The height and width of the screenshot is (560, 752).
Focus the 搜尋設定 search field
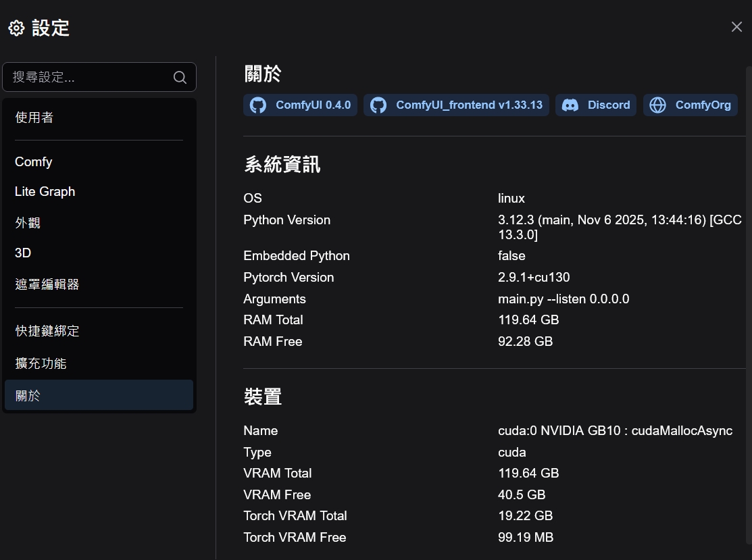(88, 78)
